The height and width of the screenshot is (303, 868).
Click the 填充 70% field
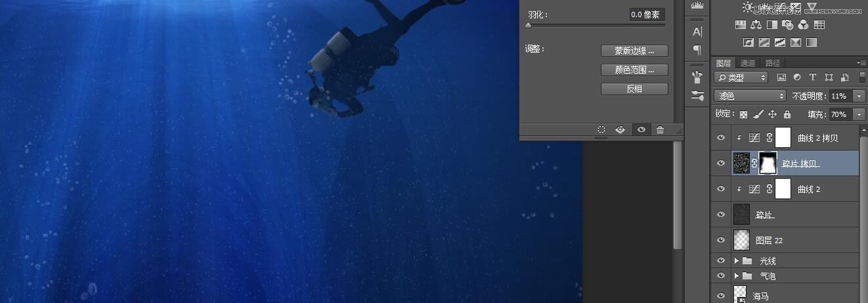pyautogui.click(x=840, y=114)
